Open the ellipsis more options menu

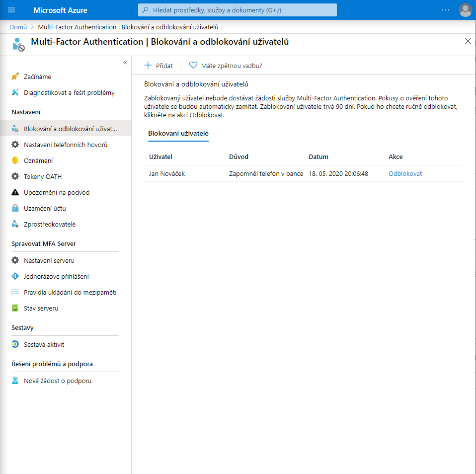pos(445,10)
